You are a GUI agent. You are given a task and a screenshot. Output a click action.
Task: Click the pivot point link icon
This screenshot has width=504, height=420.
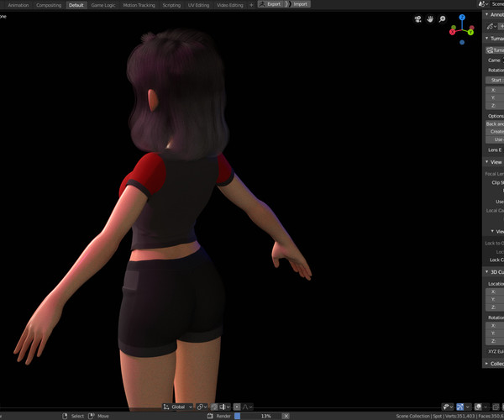[200, 407]
